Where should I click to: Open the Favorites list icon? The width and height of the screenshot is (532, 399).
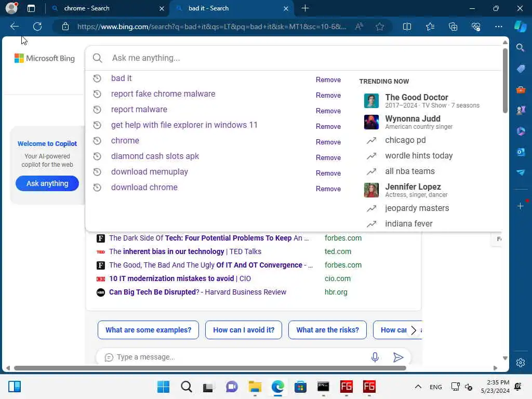(x=430, y=26)
